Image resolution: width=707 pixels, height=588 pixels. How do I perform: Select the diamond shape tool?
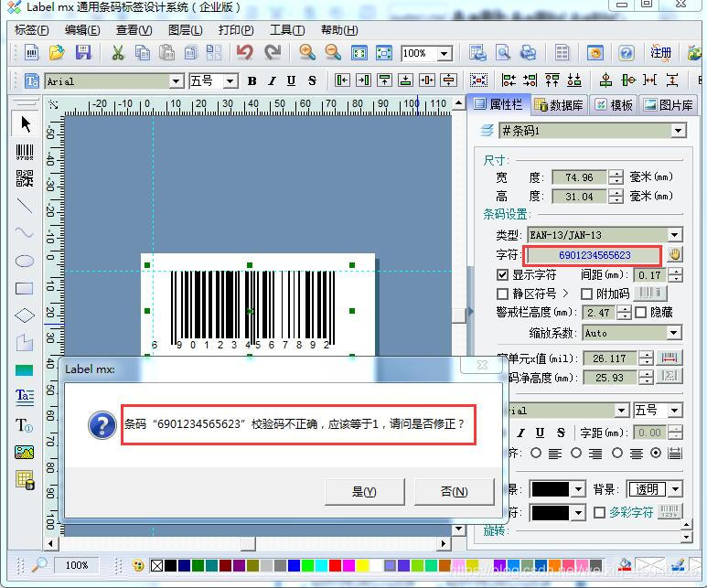click(x=25, y=315)
